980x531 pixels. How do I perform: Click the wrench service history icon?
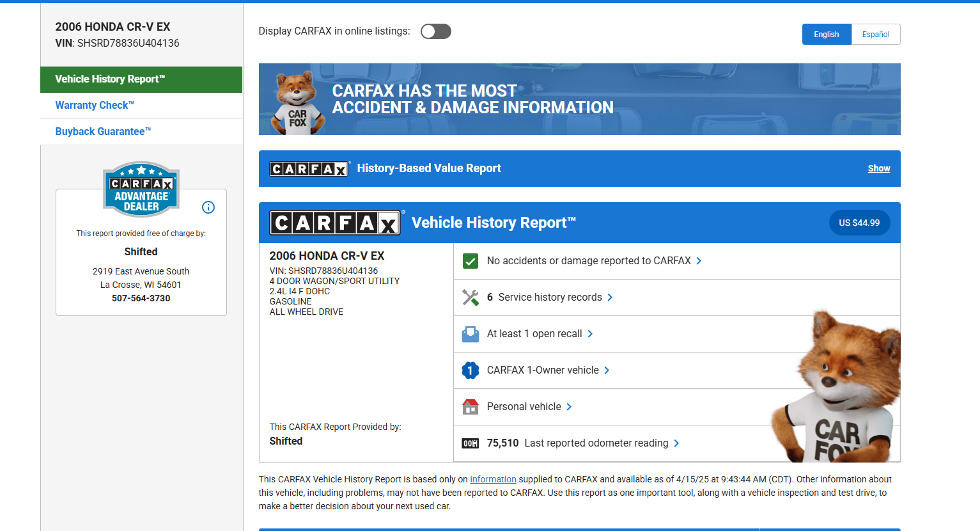coord(471,297)
